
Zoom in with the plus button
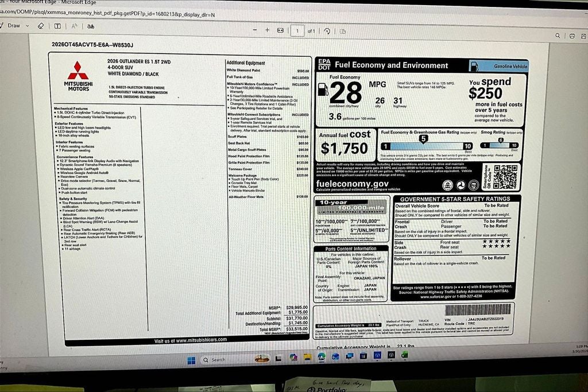click(x=267, y=30)
